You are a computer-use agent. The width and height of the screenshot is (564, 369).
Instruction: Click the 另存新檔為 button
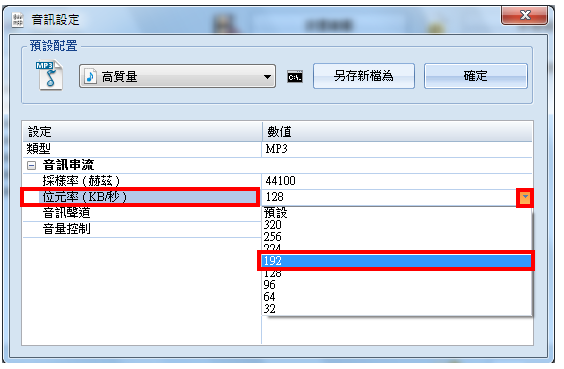(364, 76)
